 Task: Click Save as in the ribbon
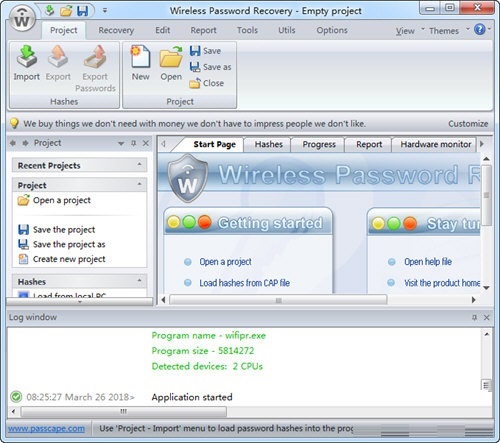coord(210,67)
